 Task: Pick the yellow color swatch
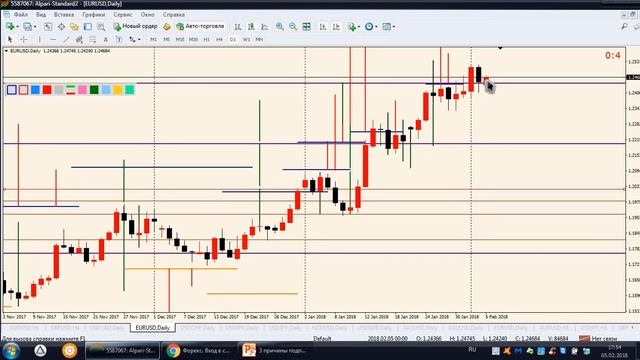pos(118,90)
